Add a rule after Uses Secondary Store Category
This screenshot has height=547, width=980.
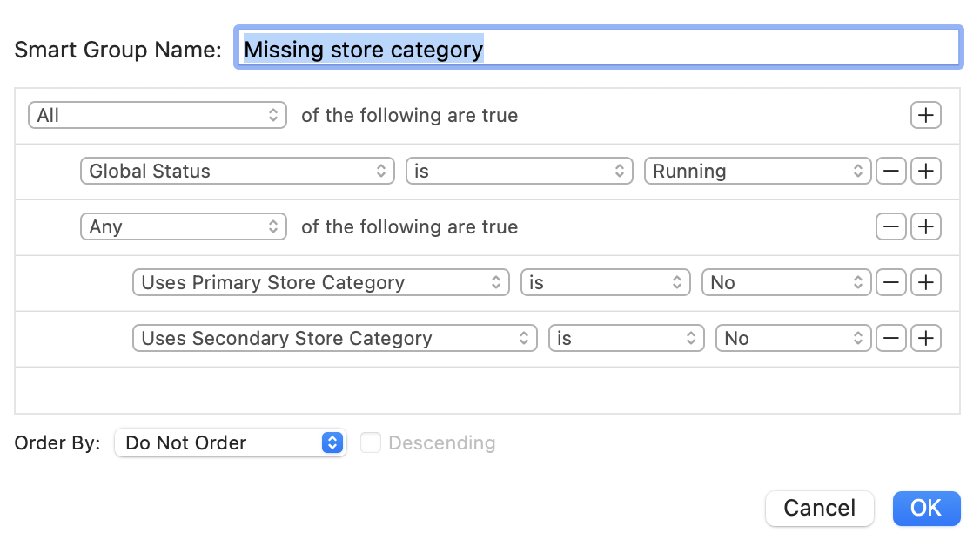(x=925, y=338)
